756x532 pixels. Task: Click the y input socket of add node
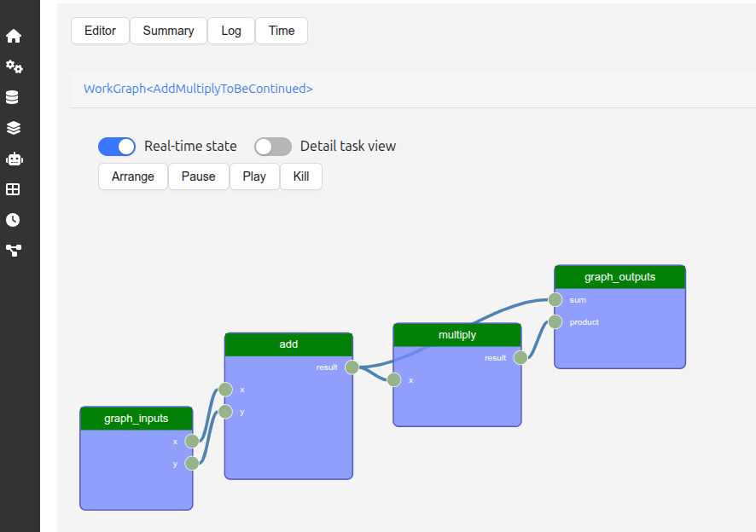coord(225,412)
